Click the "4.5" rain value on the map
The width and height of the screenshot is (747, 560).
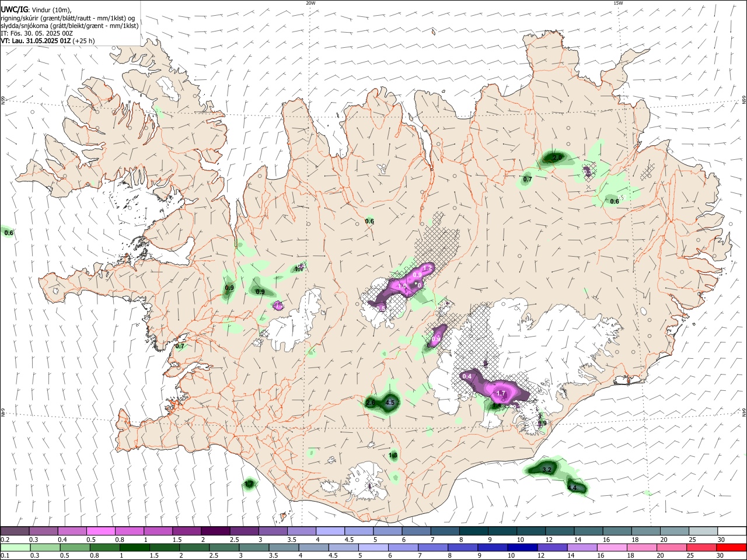pos(390,402)
